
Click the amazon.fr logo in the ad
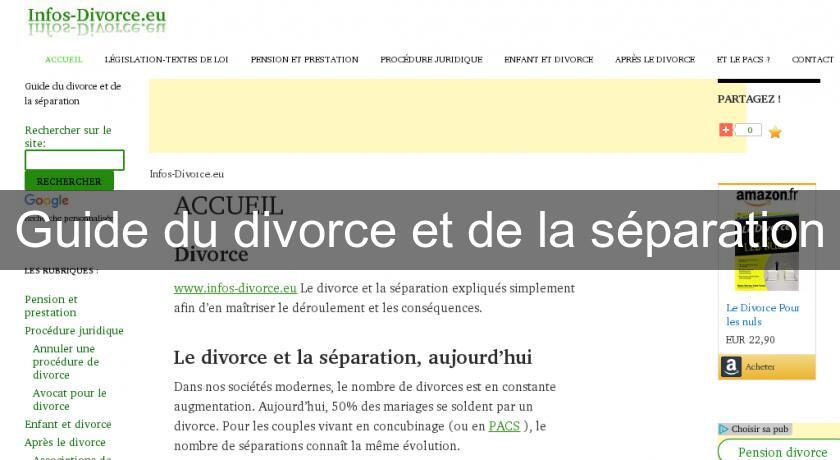coord(767,195)
